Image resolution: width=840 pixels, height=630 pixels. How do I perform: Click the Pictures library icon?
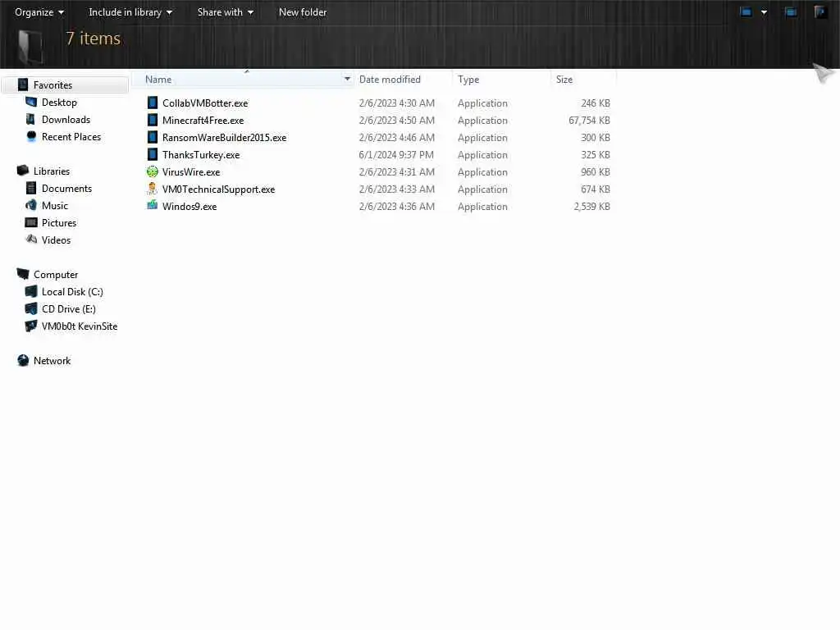coord(31,222)
